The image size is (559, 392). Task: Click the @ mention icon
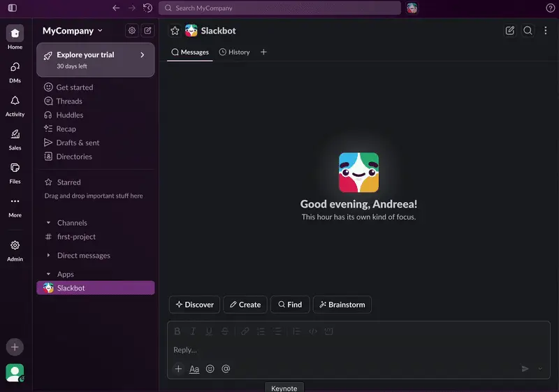point(226,369)
